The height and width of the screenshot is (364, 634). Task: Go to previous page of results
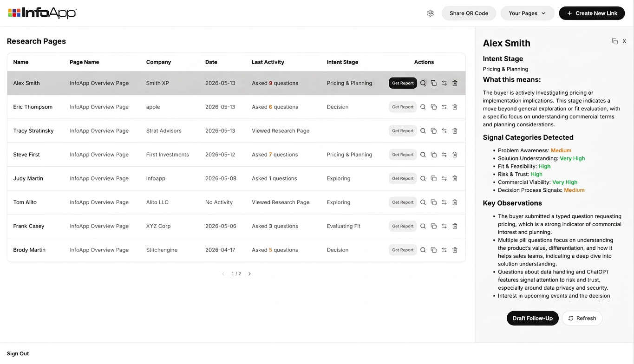coord(223,274)
